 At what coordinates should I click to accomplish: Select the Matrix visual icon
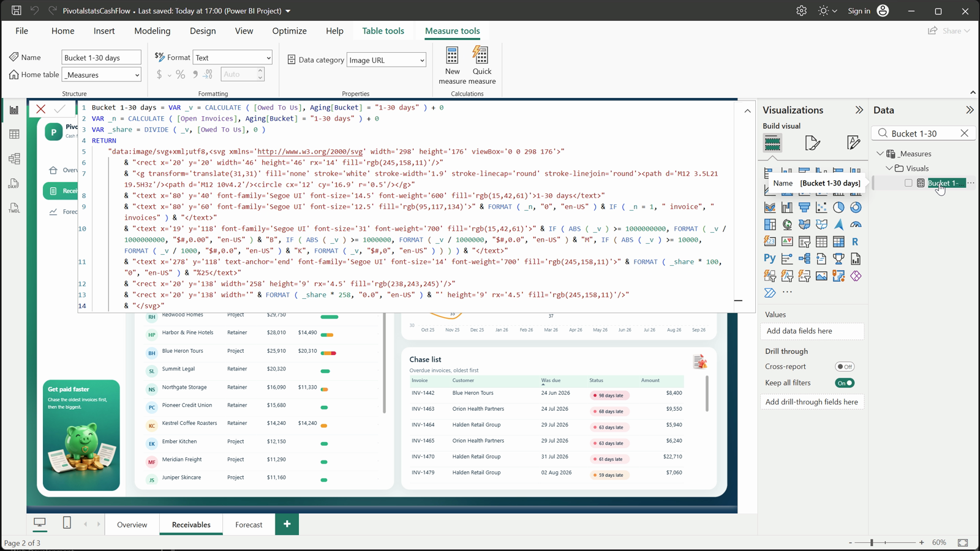click(x=839, y=242)
